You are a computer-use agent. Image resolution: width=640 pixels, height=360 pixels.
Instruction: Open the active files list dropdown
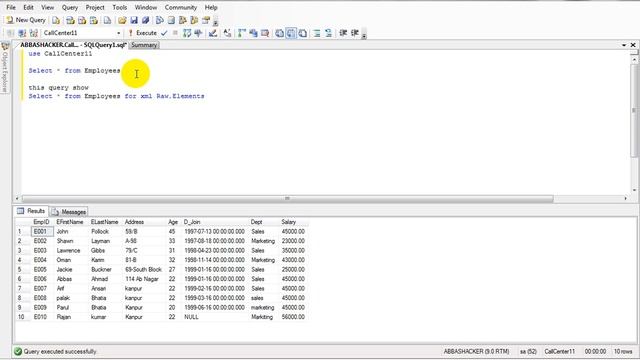624,45
